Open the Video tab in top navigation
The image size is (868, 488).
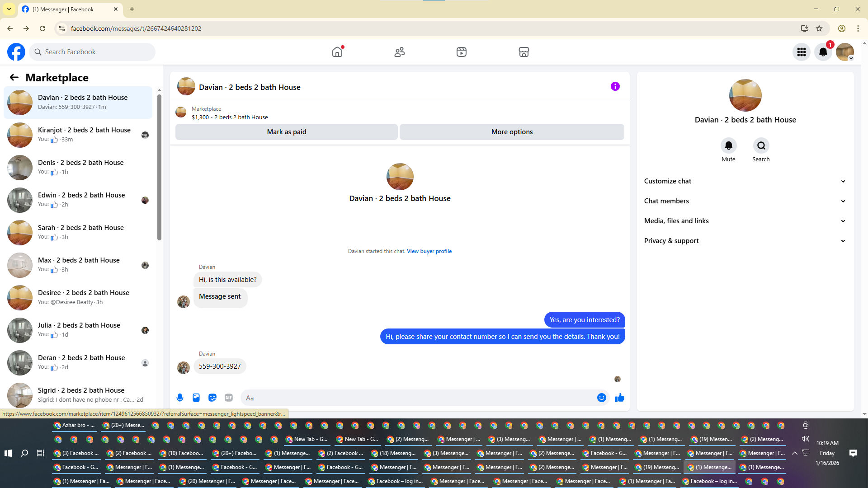tap(461, 52)
